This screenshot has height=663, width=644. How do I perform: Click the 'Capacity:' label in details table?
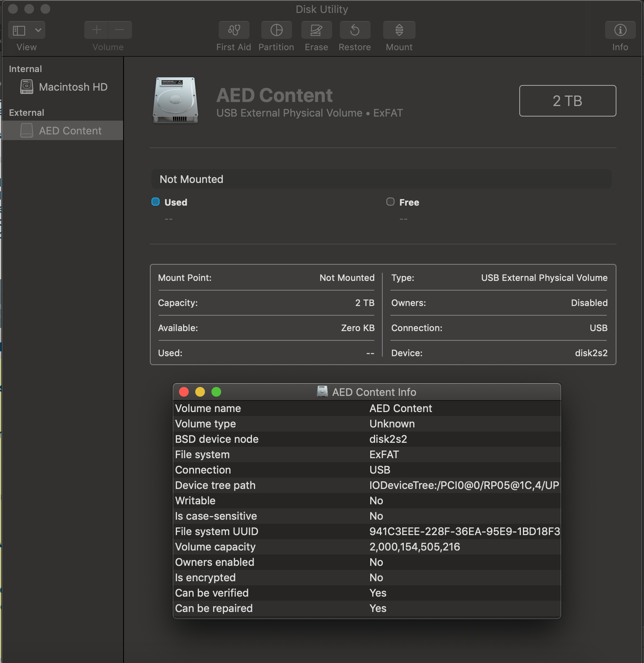tap(178, 303)
